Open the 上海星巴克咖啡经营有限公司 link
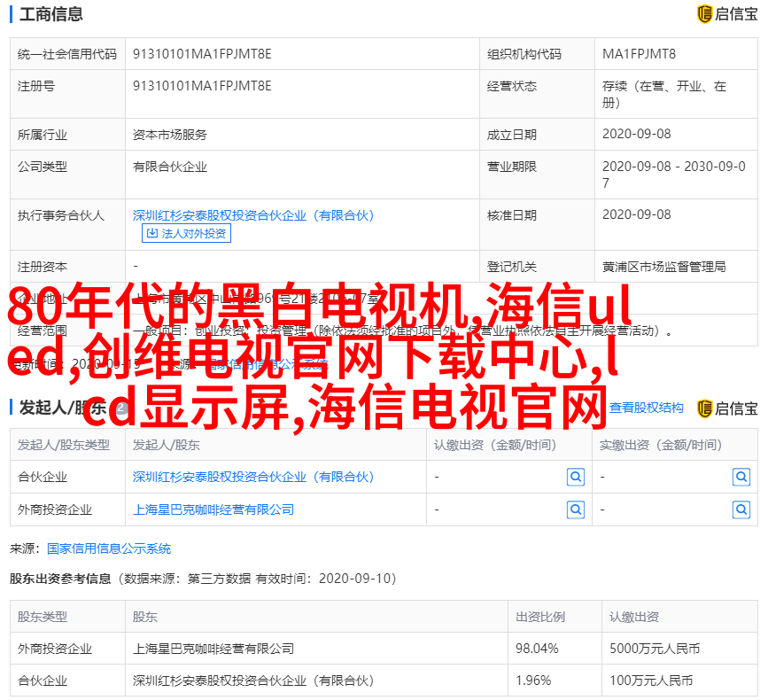The image size is (768, 700). click(213, 510)
